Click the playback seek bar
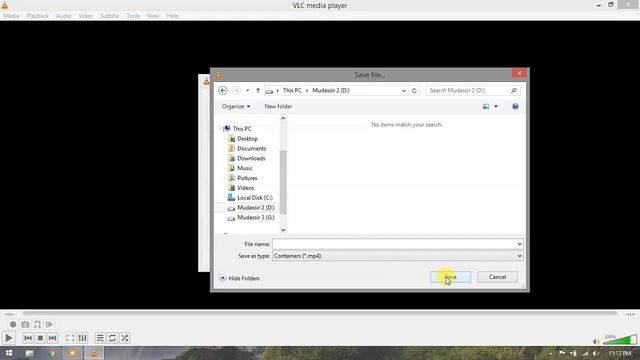The width and height of the screenshot is (640, 360). pos(320,313)
